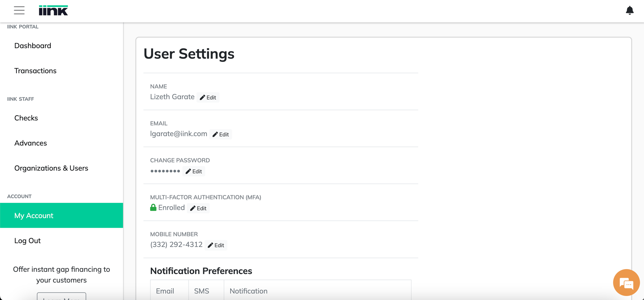Select Organizations & Users
This screenshot has height=300, width=644.
coord(51,168)
